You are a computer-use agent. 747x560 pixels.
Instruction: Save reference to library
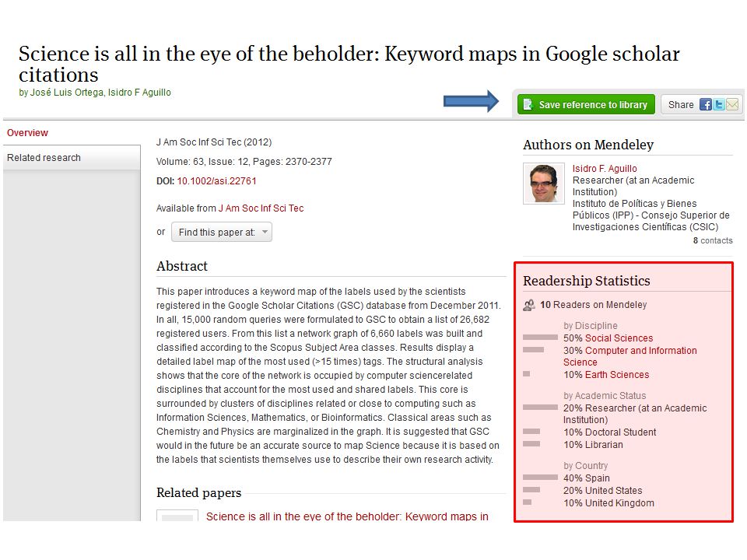pyautogui.click(x=586, y=104)
